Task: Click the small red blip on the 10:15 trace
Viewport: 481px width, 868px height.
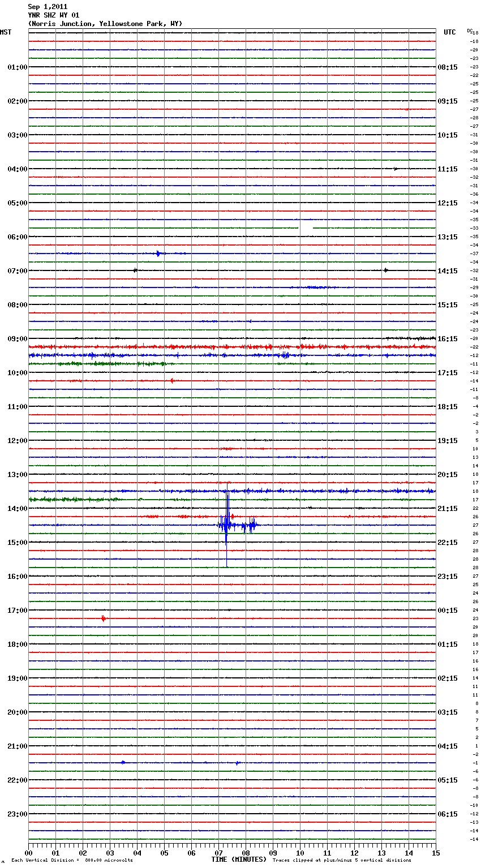Action: pyautogui.click(x=172, y=381)
